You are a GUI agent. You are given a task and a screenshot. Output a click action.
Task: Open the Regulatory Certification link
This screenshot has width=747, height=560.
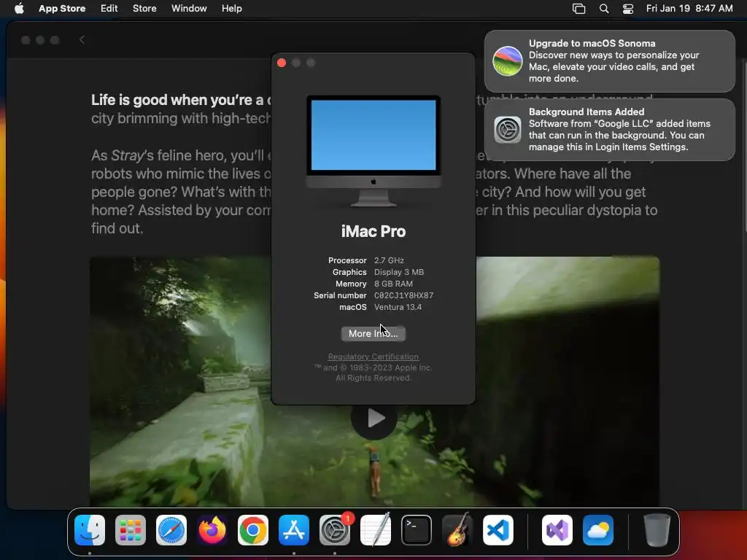pos(373,357)
